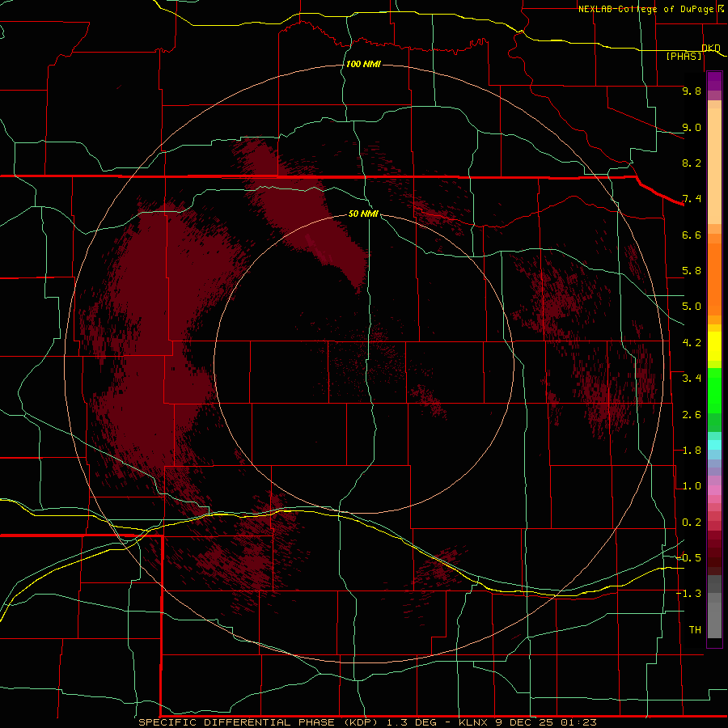The width and height of the screenshot is (728, 728).
Task: Click the [PHAS] product label
Action: 684,56
